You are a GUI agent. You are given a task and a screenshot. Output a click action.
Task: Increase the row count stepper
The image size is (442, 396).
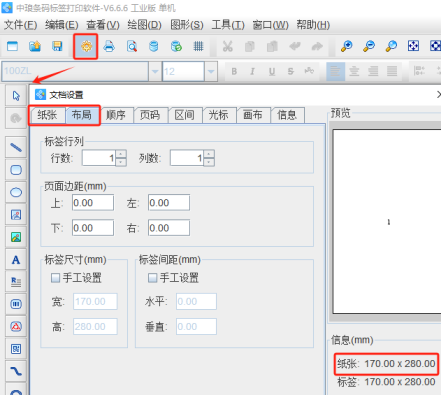coord(121,154)
